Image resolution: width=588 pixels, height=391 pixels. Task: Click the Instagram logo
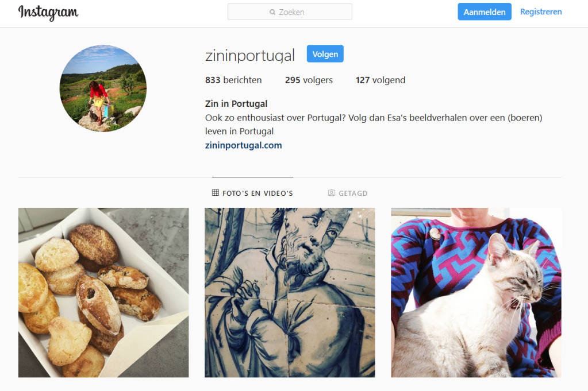coord(48,13)
